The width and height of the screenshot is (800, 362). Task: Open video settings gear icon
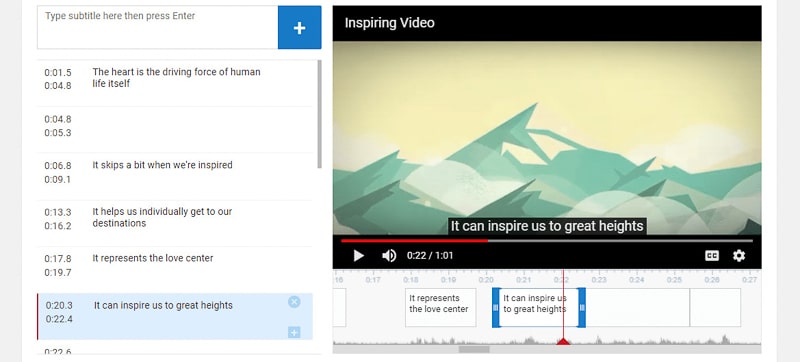739,255
